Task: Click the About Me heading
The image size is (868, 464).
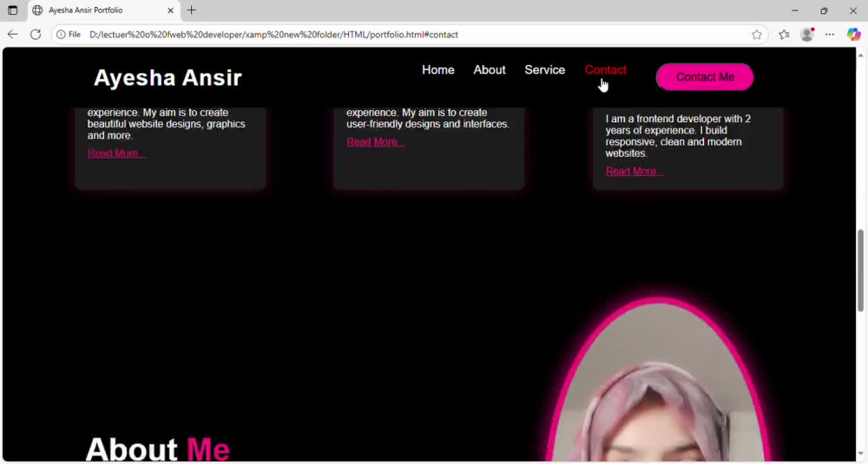Action: point(158,449)
